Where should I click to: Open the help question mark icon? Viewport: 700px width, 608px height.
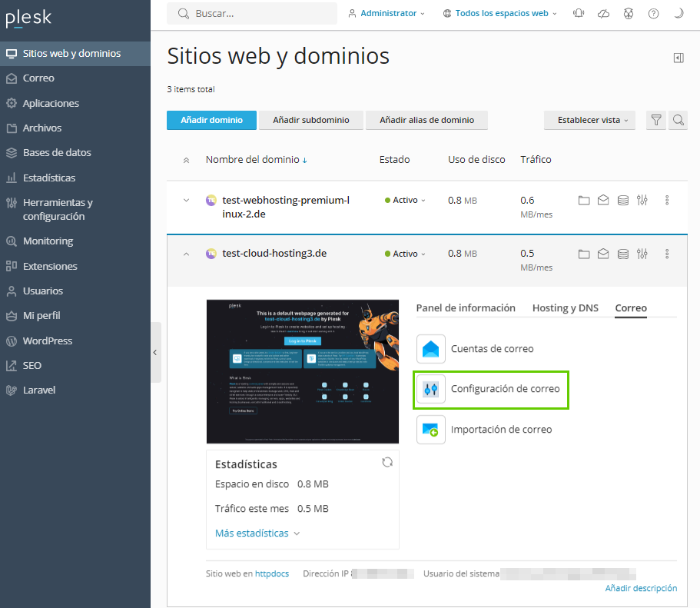point(654,14)
